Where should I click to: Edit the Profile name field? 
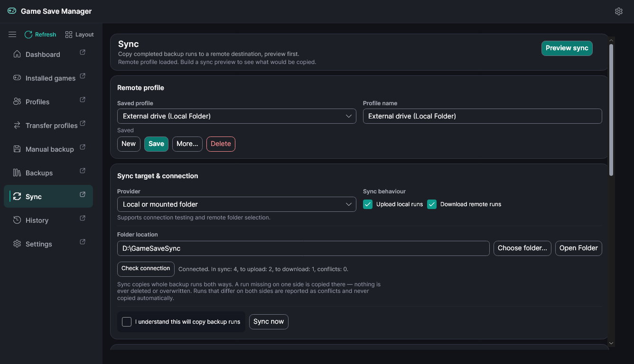pyautogui.click(x=482, y=116)
